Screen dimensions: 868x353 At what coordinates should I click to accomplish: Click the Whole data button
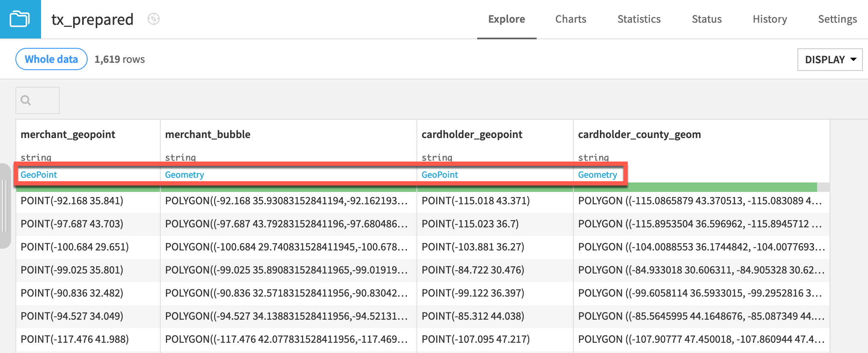point(51,59)
